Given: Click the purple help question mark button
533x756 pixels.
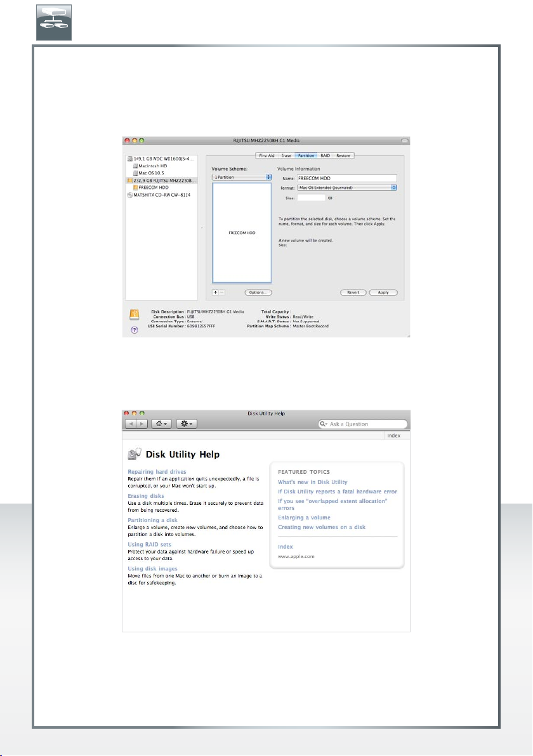Looking at the screenshot, I should (135, 330).
